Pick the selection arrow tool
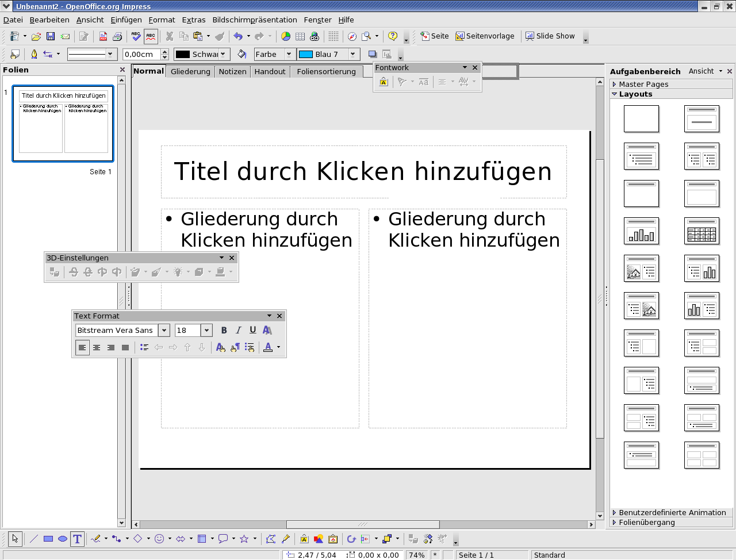The image size is (736, 560). pos(15,539)
